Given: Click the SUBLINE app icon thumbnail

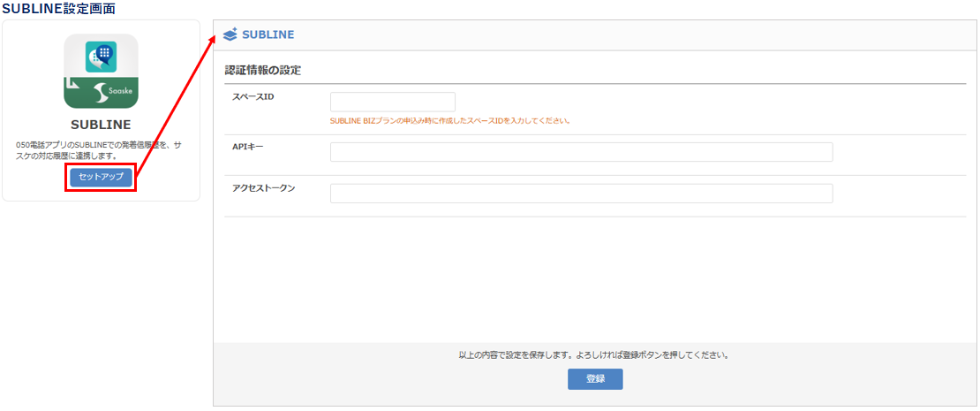Looking at the screenshot, I should (x=101, y=72).
